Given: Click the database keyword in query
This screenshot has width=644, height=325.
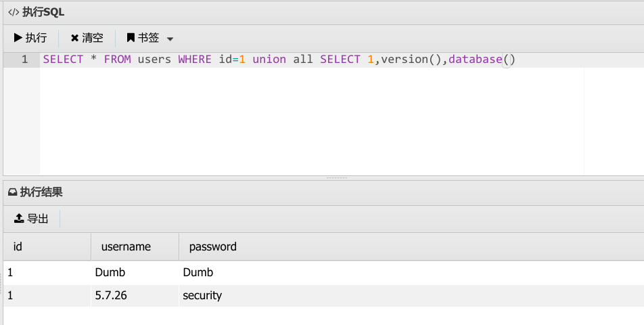Looking at the screenshot, I should tap(475, 60).
